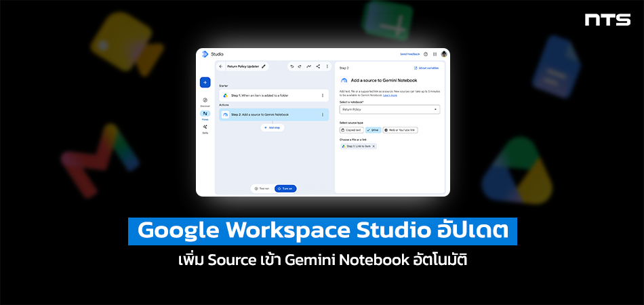The image size is (644, 305).
Task: Select Web or YouTube link source type
Action: tap(401, 130)
